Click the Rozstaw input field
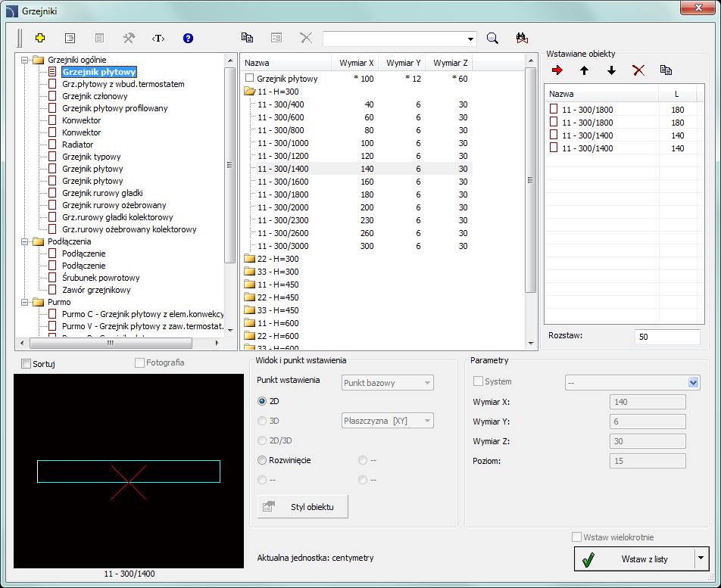This screenshot has height=588, width=721. (667, 336)
